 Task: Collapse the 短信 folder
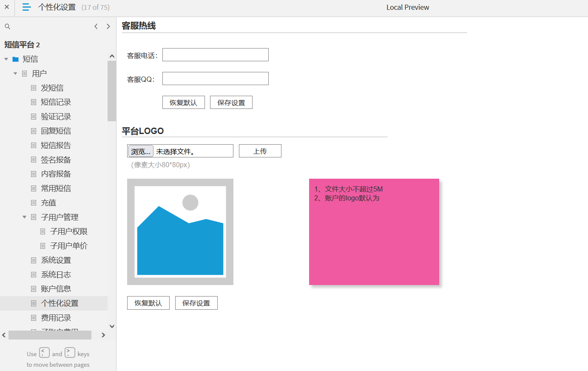pyautogui.click(x=6, y=59)
